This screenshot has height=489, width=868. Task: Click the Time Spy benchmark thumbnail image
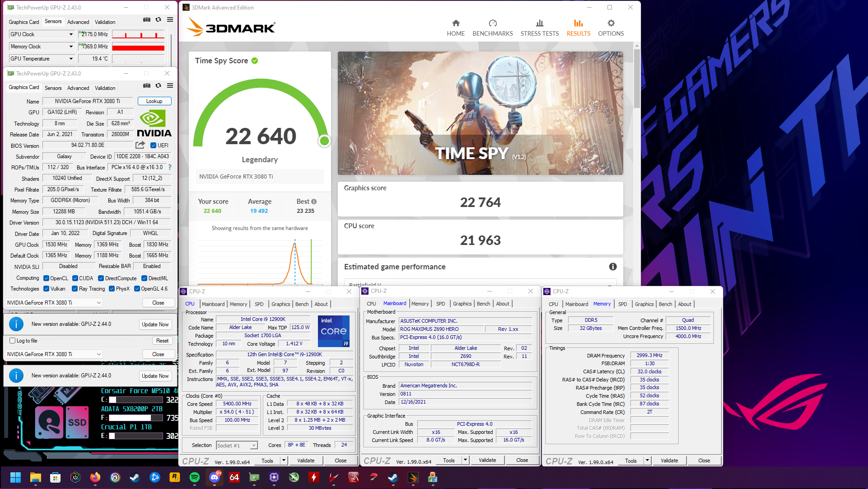tap(481, 113)
